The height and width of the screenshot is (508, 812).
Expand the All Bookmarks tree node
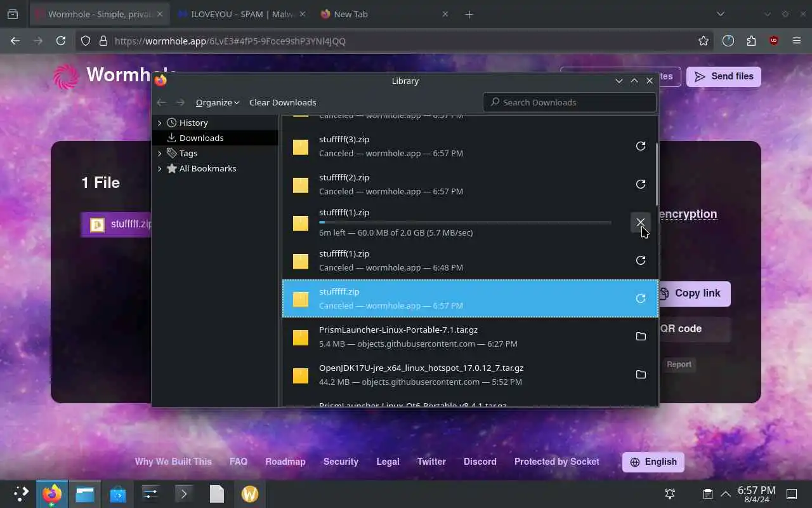click(x=159, y=168)
